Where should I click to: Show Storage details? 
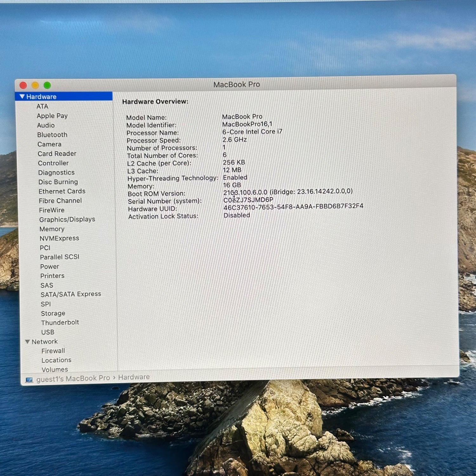pyautogui.click(x=53, y=313)
